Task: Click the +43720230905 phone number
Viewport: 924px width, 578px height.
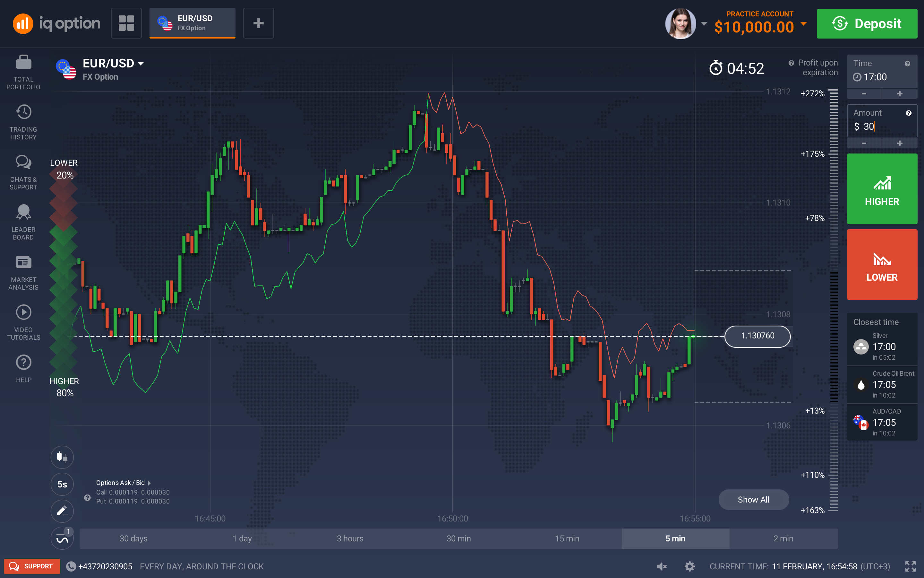Action: coord(105,566)
